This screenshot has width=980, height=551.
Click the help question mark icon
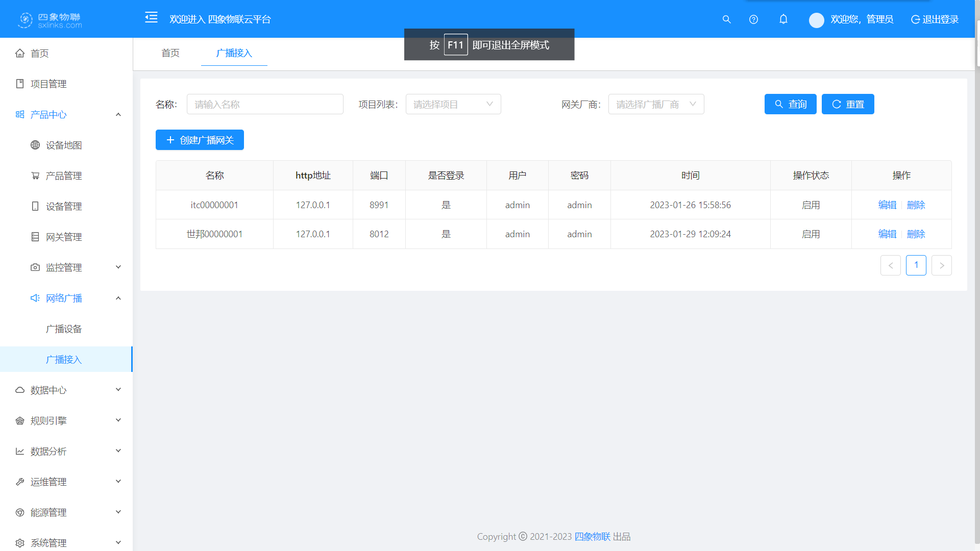753,19
